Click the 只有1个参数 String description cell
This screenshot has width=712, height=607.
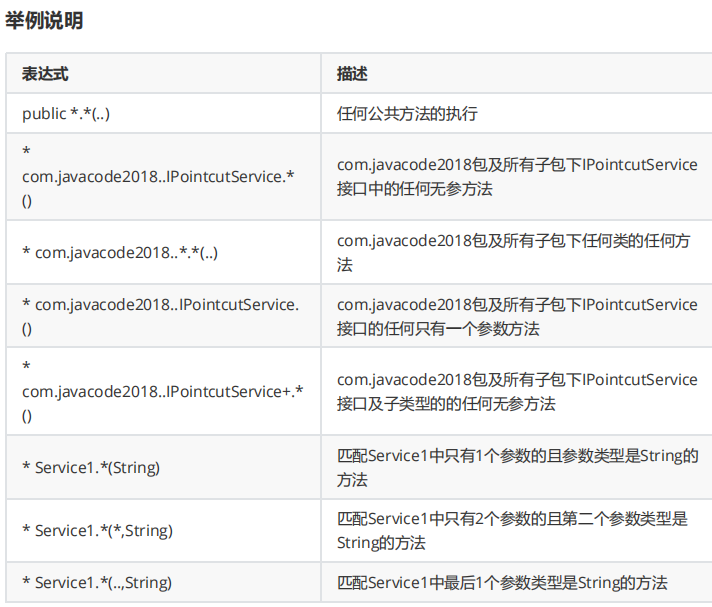tap(517, 456)
